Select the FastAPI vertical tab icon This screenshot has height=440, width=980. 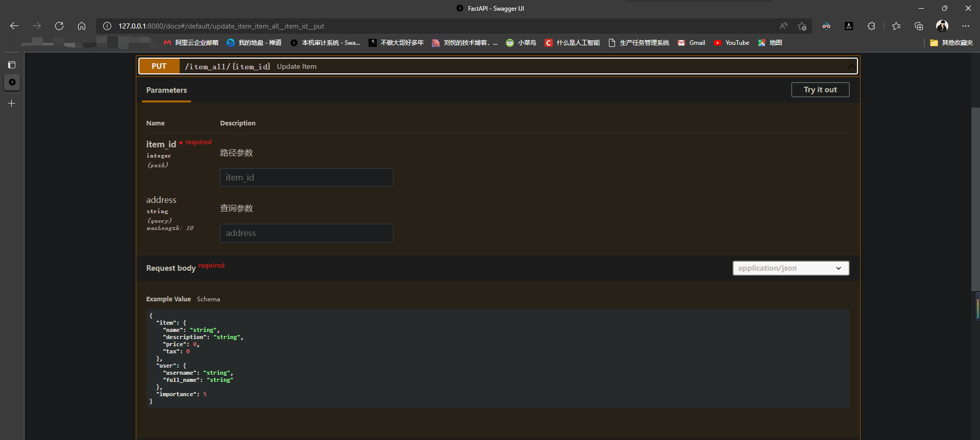[12, 82]
